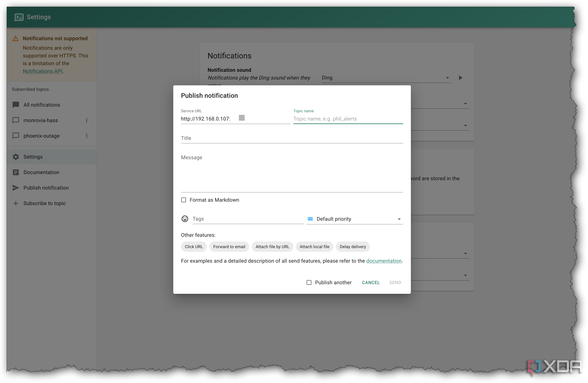Tick the Publish another checkbox
This screenshot has width=588, height=383.
[309, 283]
